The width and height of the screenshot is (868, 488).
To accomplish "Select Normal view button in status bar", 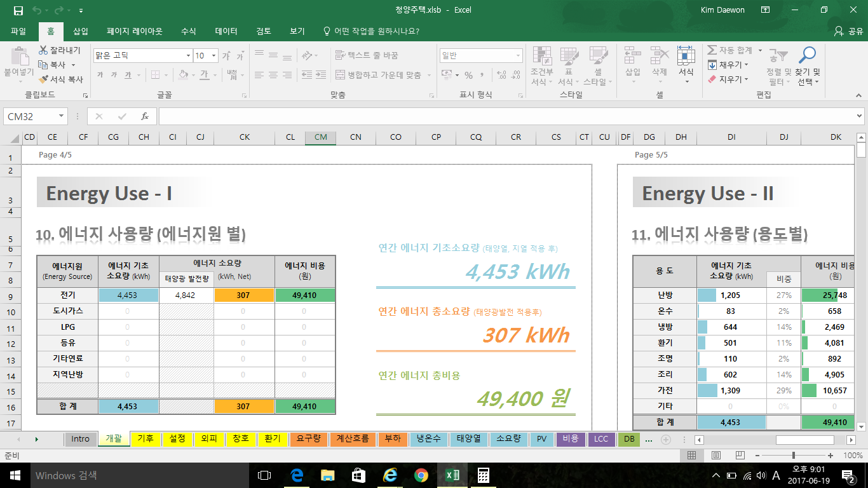I will 691,456.
